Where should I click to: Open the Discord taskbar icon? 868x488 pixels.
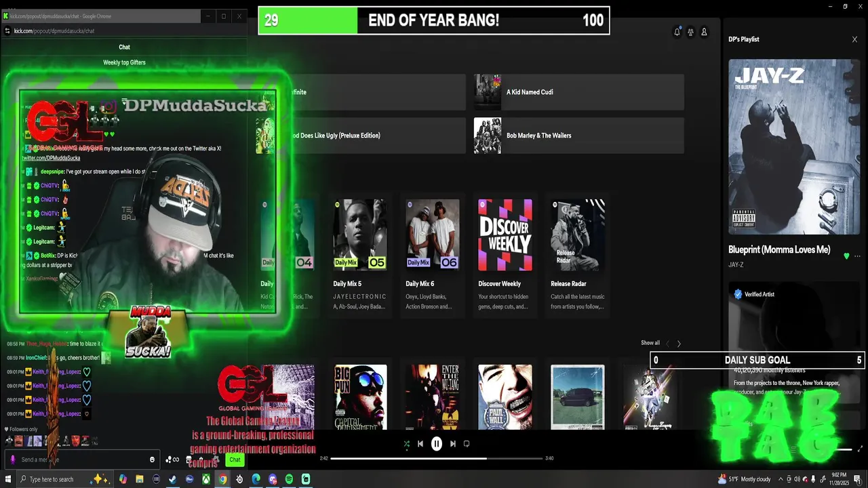(273, 479)
